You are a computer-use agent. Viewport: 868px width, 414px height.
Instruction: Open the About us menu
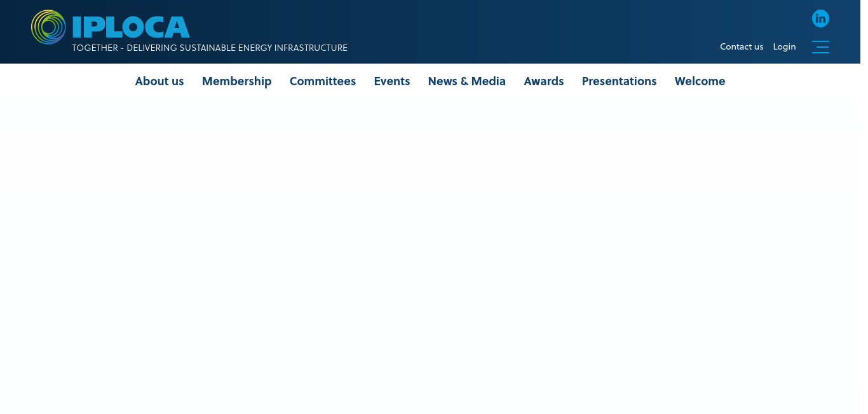point(159,81)
